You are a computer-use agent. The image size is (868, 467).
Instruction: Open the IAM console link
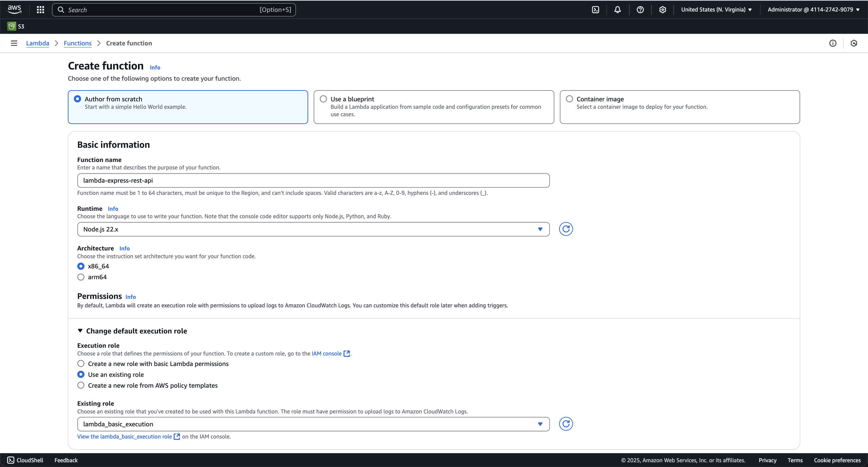pyautogui.click(x=327, y=353)
